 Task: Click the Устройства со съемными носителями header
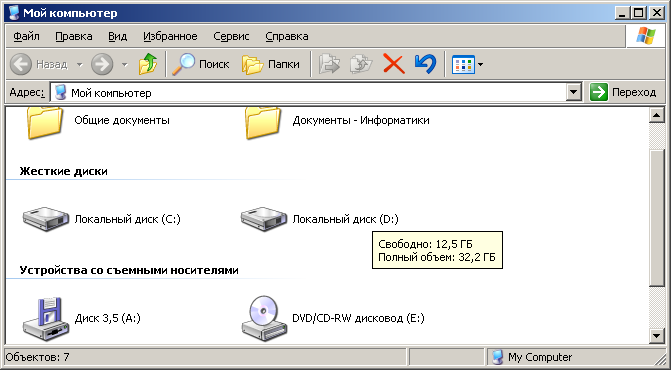(x=129, y=270)
